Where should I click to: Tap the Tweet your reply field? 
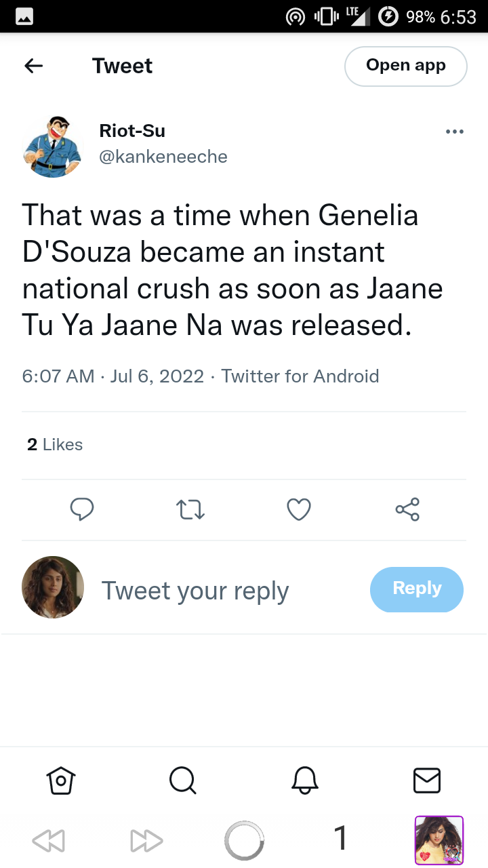click(x=195, y=591)
